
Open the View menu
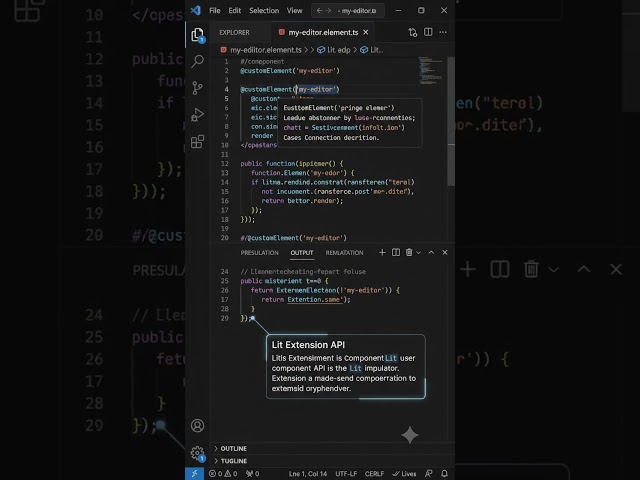(x=294, y=11)
